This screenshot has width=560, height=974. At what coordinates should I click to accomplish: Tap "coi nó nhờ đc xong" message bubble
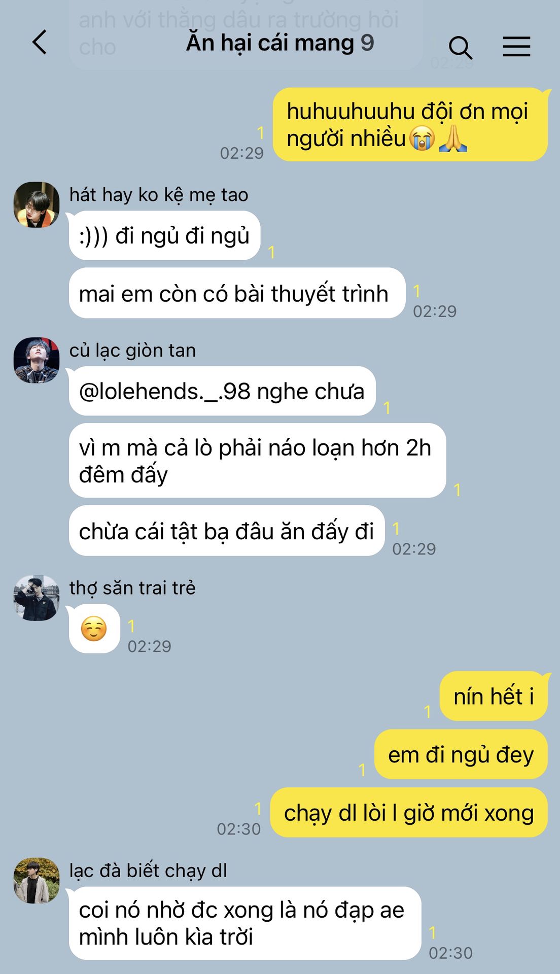245,923
